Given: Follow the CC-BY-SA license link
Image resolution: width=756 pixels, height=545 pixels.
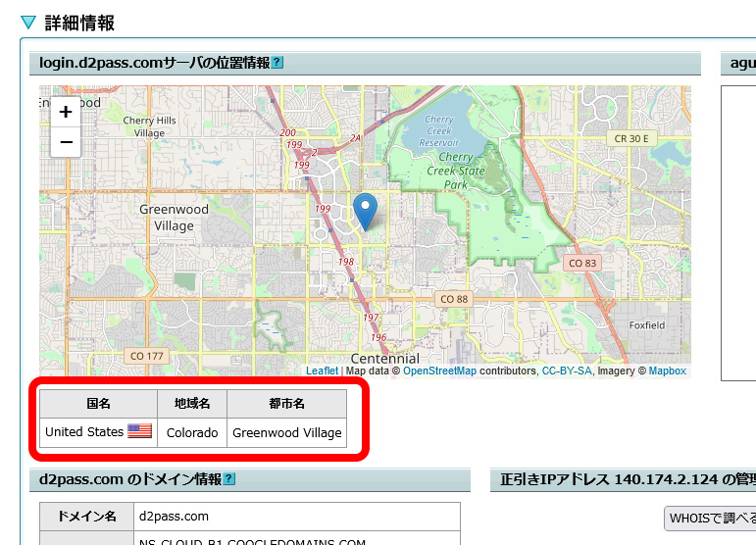Looking at the screenshot, I should 568,372.
